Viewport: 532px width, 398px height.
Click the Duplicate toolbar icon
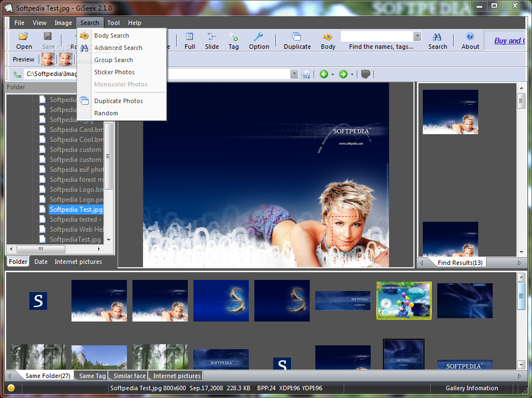pos(297,36)
